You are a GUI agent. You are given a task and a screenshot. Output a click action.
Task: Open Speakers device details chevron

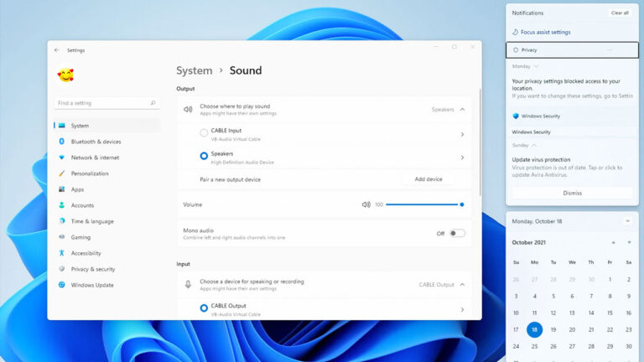click(463, 158)
